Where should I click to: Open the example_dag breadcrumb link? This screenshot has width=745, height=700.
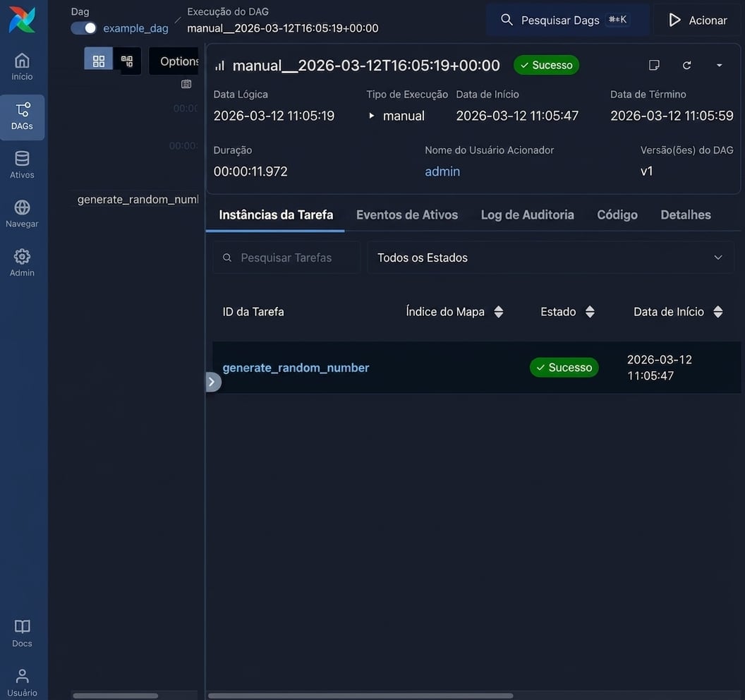(x=135, y=28)
